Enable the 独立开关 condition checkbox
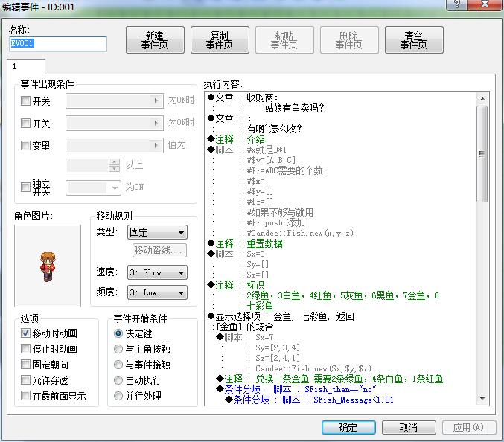504x442 pixels. [x=25, y=188]
